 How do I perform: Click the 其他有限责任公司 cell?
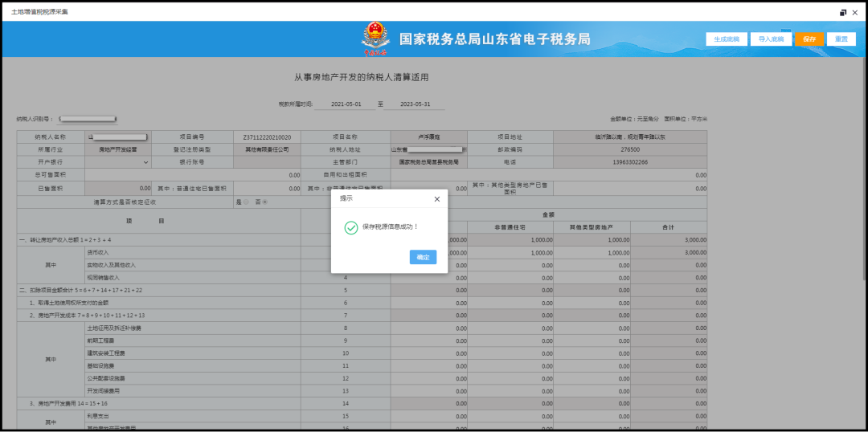click(268, 149)
